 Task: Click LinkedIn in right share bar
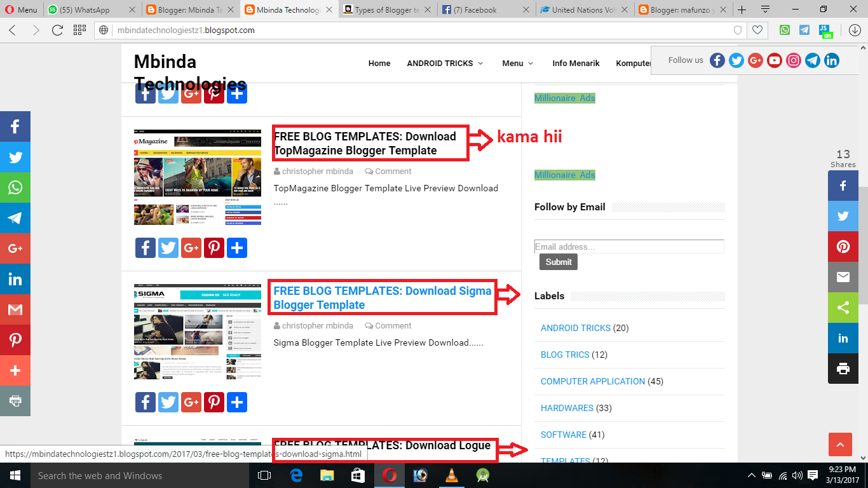coord(843,338)
